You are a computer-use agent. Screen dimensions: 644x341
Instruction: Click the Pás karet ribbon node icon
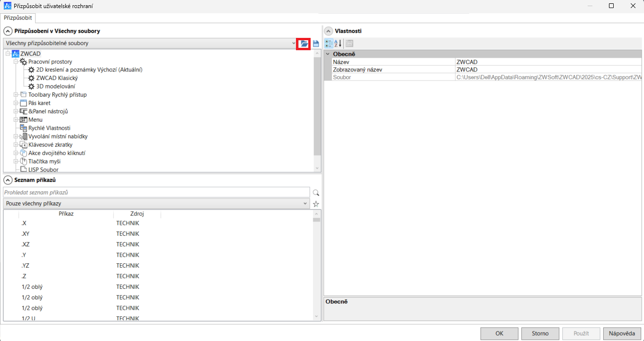click(x=24, y=103)
